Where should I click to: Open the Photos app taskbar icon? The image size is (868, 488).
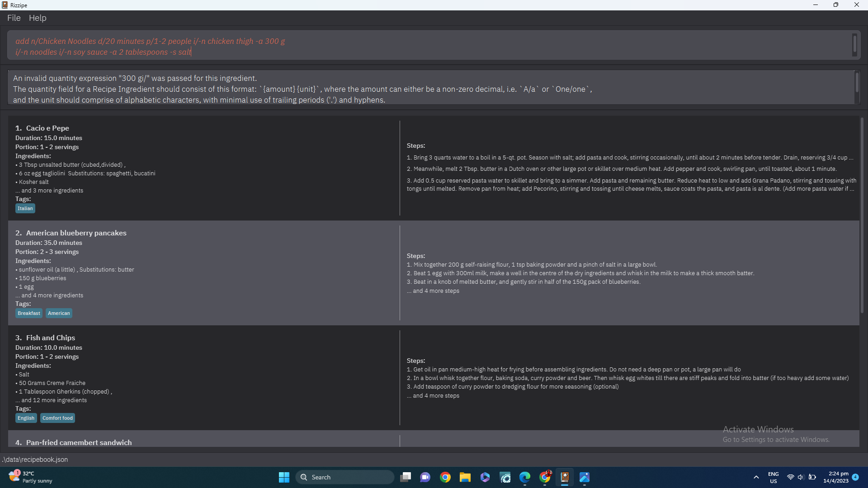[585, 477]
